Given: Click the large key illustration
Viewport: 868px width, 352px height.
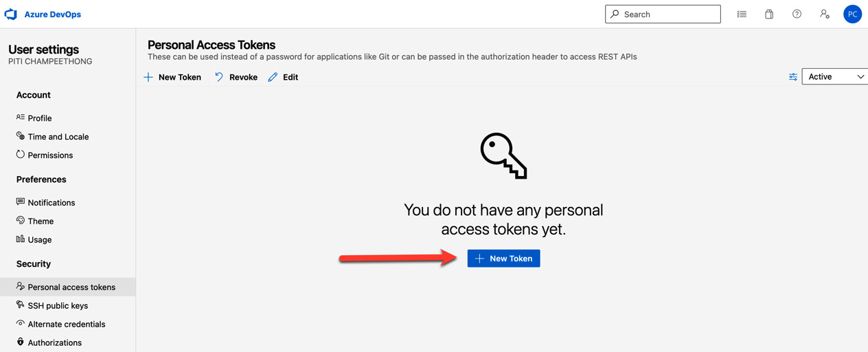Looking at the screenshot, I should coord(503,156).
